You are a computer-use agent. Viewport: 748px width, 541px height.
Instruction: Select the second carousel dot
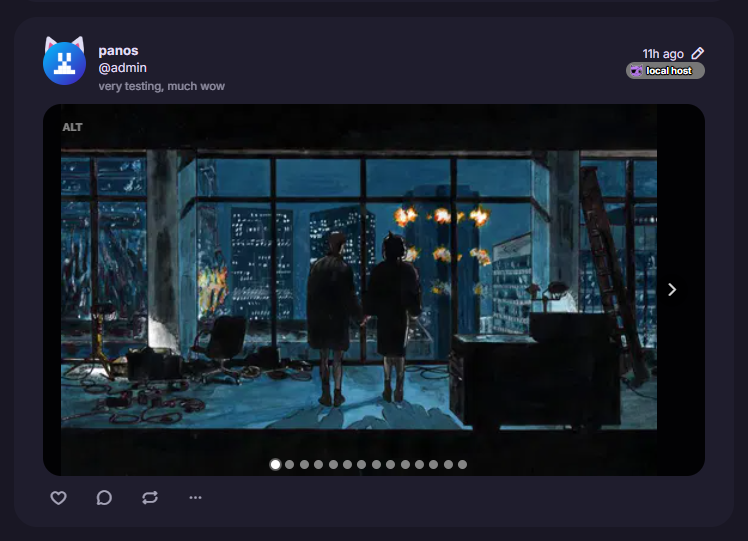click(x=290, y=465)
